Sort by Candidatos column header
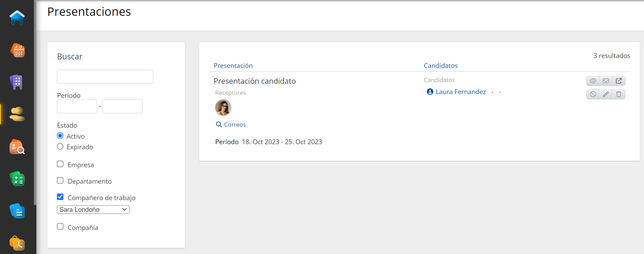The image size is (644, 254). [x=441, y=66]
